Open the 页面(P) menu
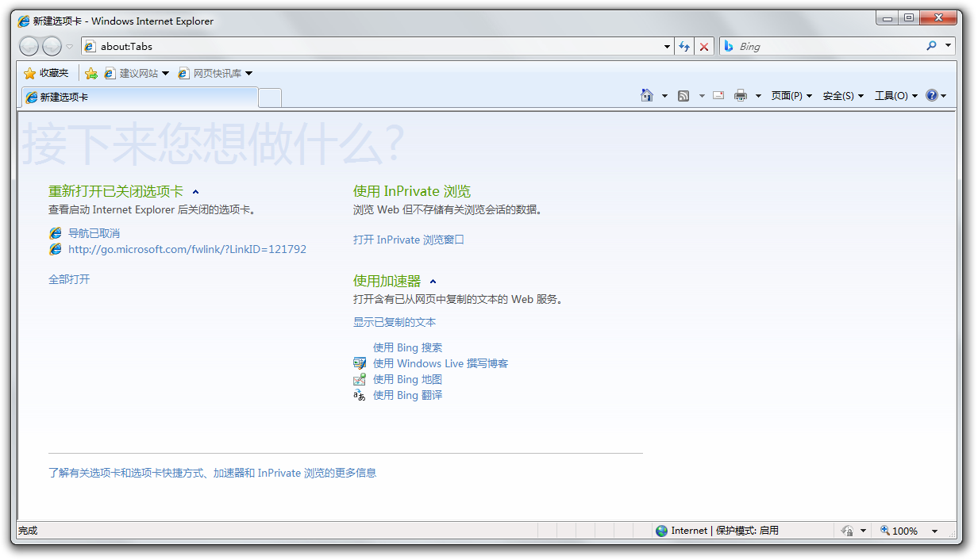The height and width of the screenshot is (560, 978). coord(791,96)
